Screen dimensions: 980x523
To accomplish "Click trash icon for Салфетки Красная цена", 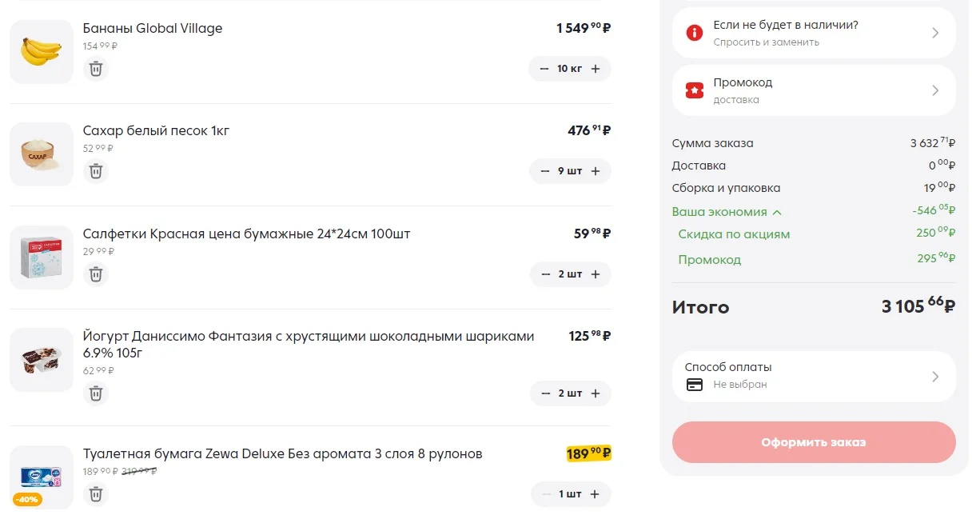I will click(96, 274).
